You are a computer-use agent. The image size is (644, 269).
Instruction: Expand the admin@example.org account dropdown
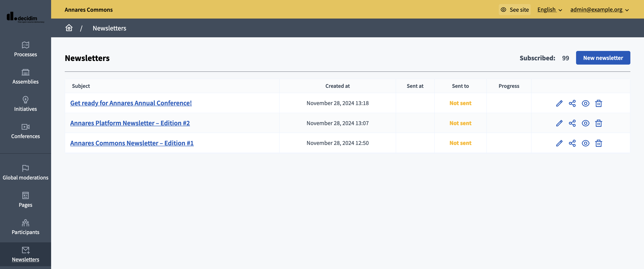(600, 9)
